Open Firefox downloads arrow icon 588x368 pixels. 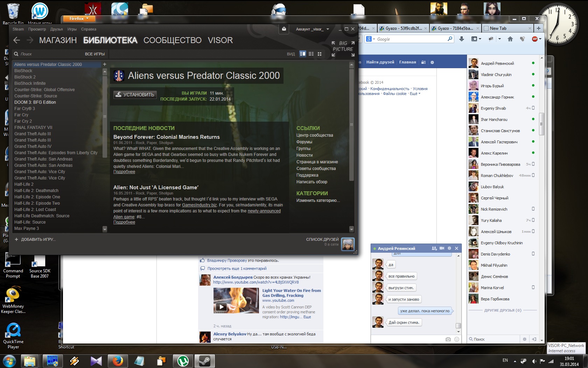coord(462,39)
